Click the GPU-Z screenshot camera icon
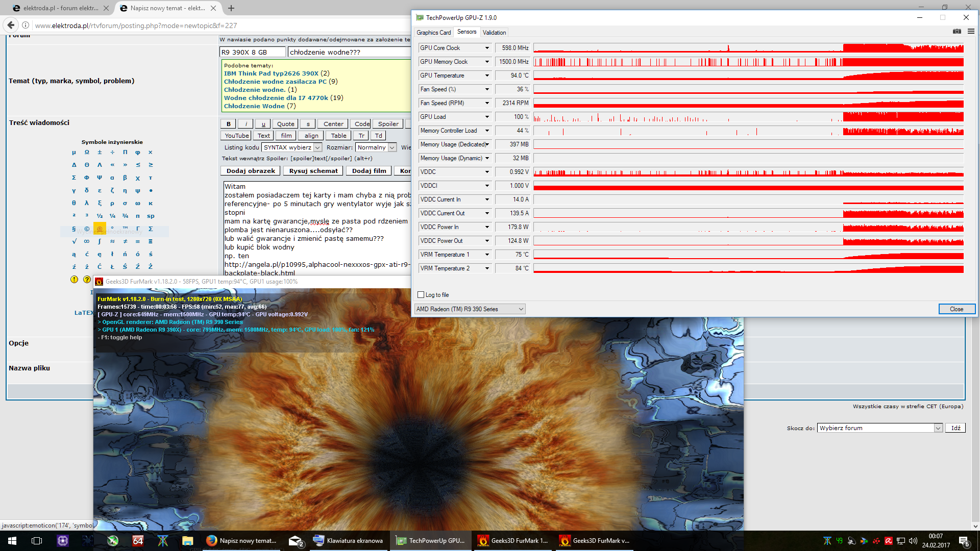Screen dimensions: 980x551 (957, 32)
